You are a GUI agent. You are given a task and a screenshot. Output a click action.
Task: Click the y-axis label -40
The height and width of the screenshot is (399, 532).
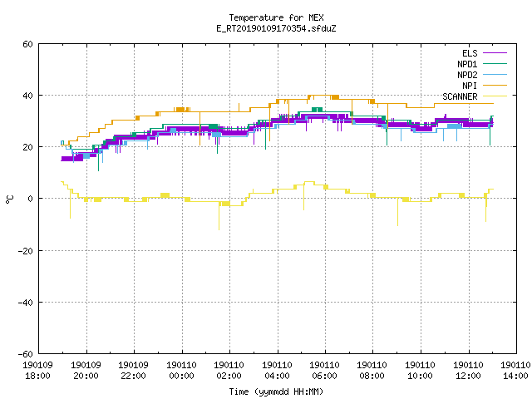(x=25, y=303)
